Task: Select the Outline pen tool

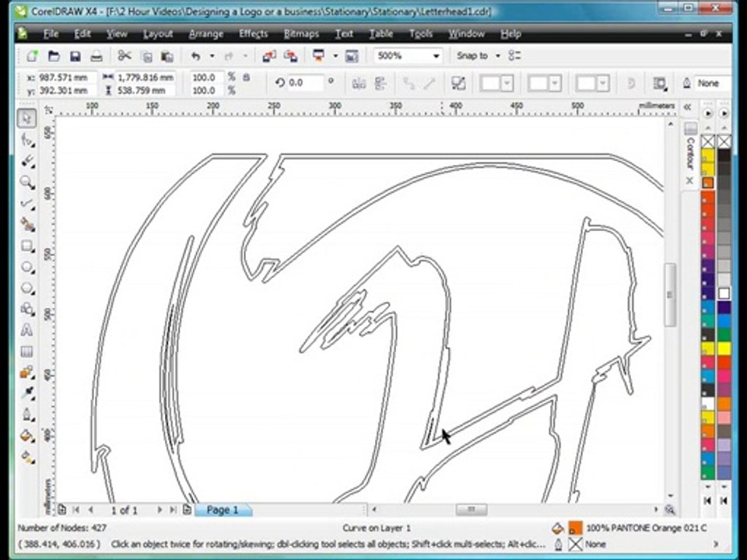Action: 27,415
